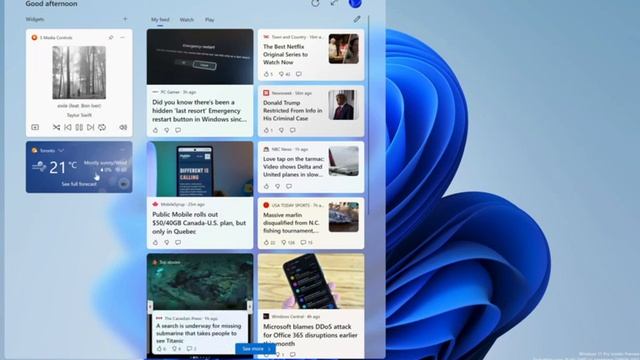Screen dimensions: 640x360
Task: Like the Massive marlin article
Action: [267, 242]
